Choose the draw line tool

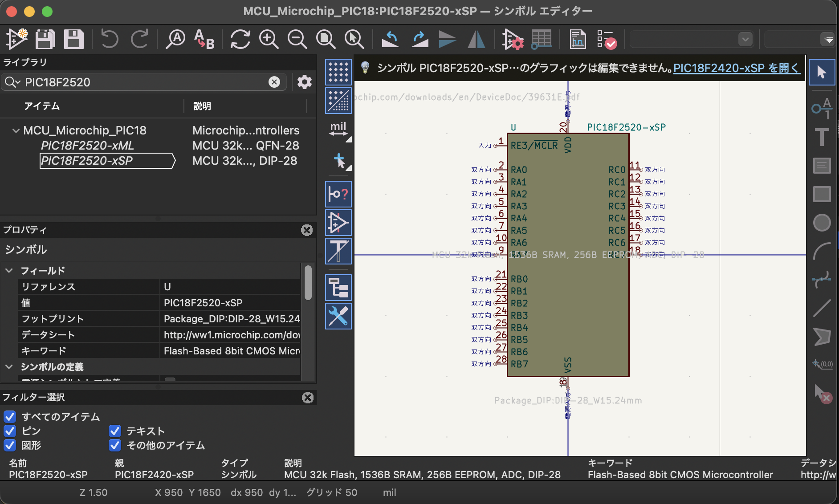pos(822,308)
